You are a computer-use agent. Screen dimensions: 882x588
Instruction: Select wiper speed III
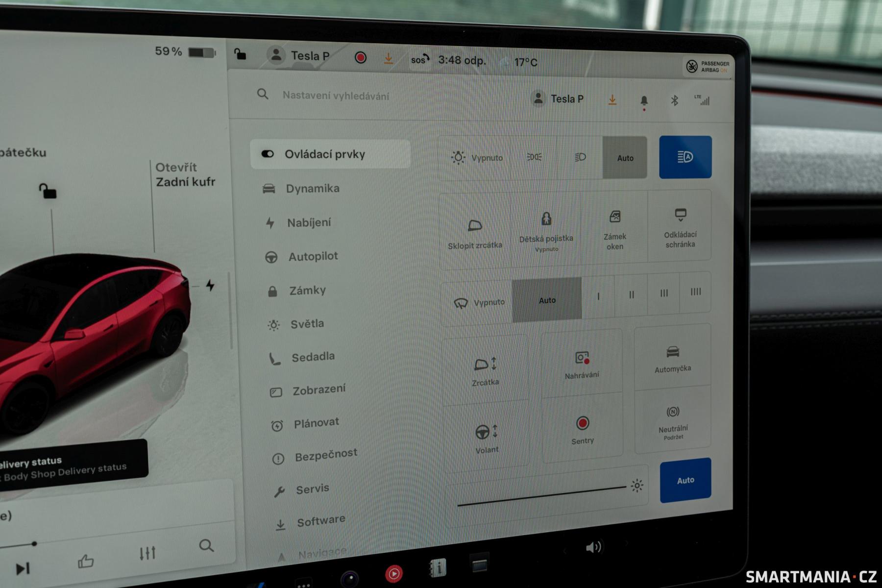coord(663,293)
